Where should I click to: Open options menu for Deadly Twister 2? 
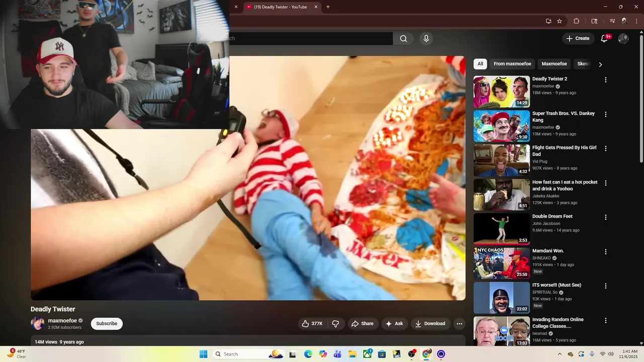(x=606, y=80)
